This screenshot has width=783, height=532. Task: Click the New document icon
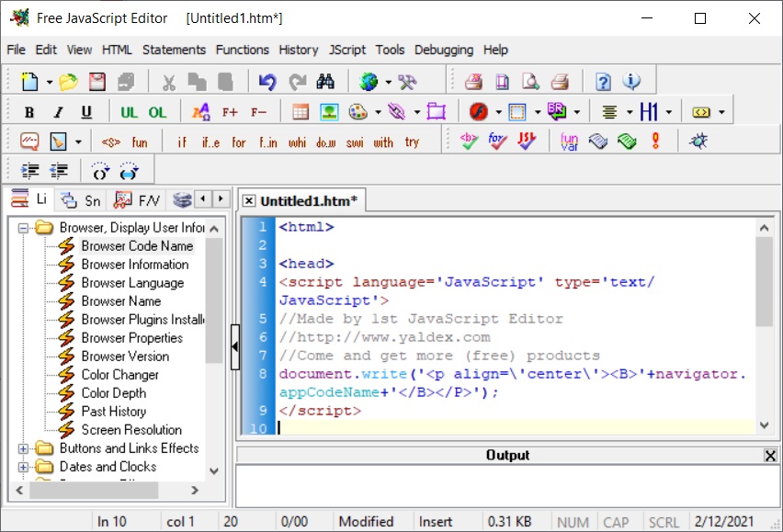29,82
